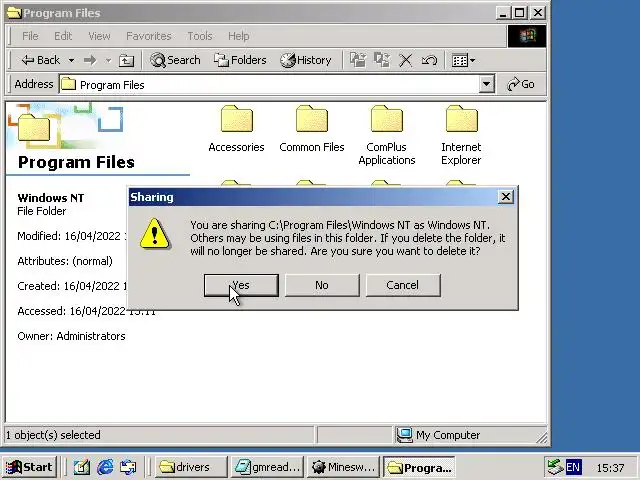Screen dimensions: 640x480
Task: Open the Edit menu
Action: 63,36
